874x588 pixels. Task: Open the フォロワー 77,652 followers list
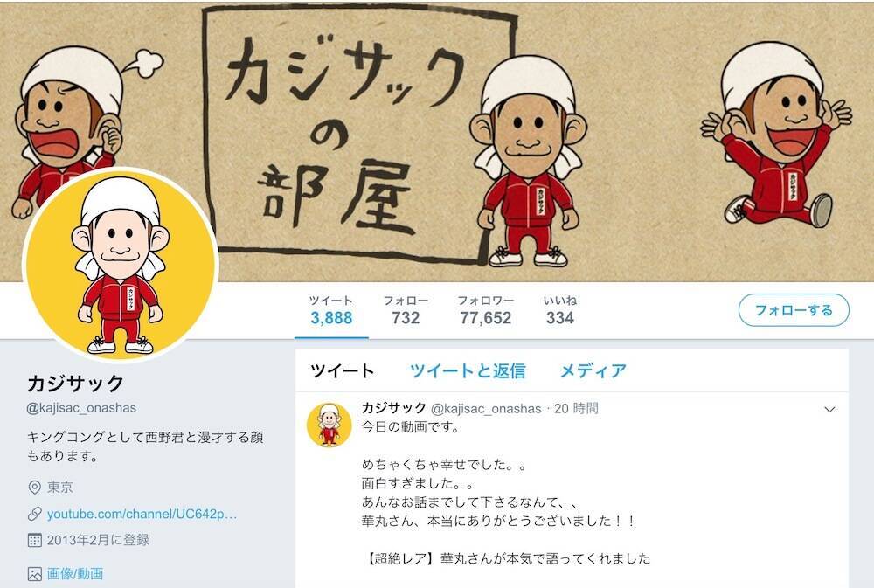click(x=485, y=310)
